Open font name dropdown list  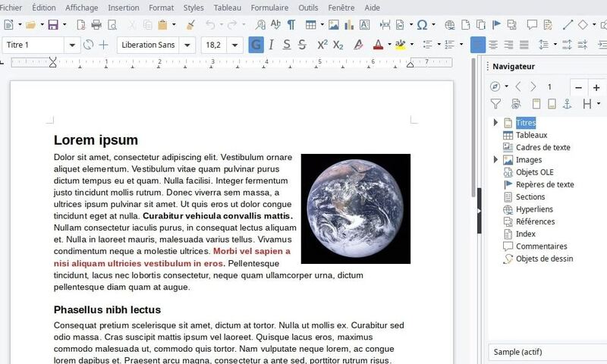click(187, 45)
